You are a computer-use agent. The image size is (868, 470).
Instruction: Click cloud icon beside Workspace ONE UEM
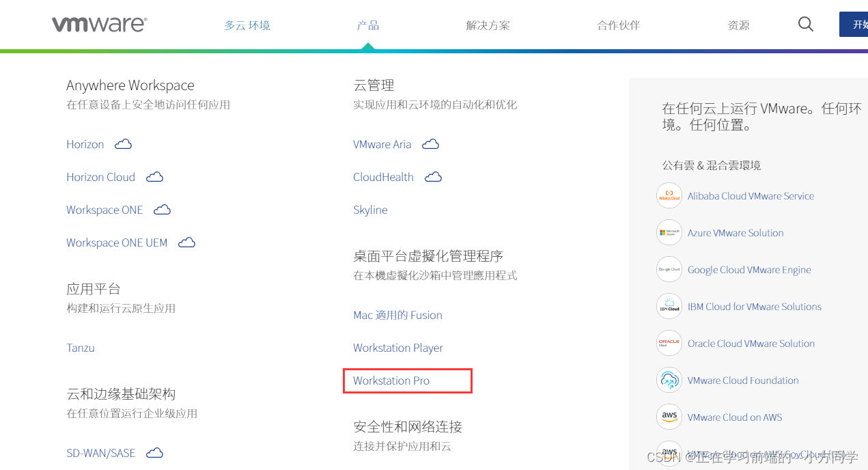(x=186, y=243)
